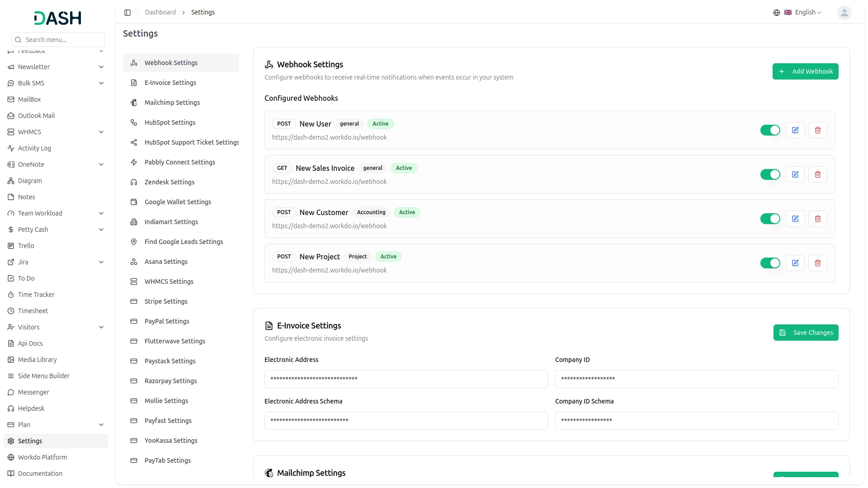Select Zendesk Settings in the settings menu
The image size is (868, 488).
tap(169, 182)
